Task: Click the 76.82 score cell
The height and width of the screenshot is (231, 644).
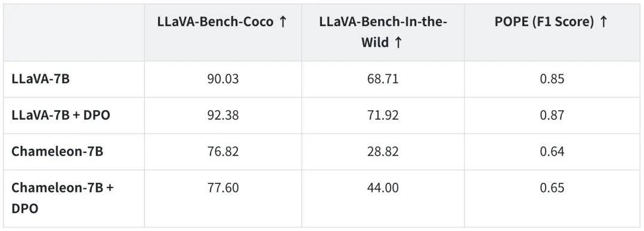Action: [x=222, y=151]
